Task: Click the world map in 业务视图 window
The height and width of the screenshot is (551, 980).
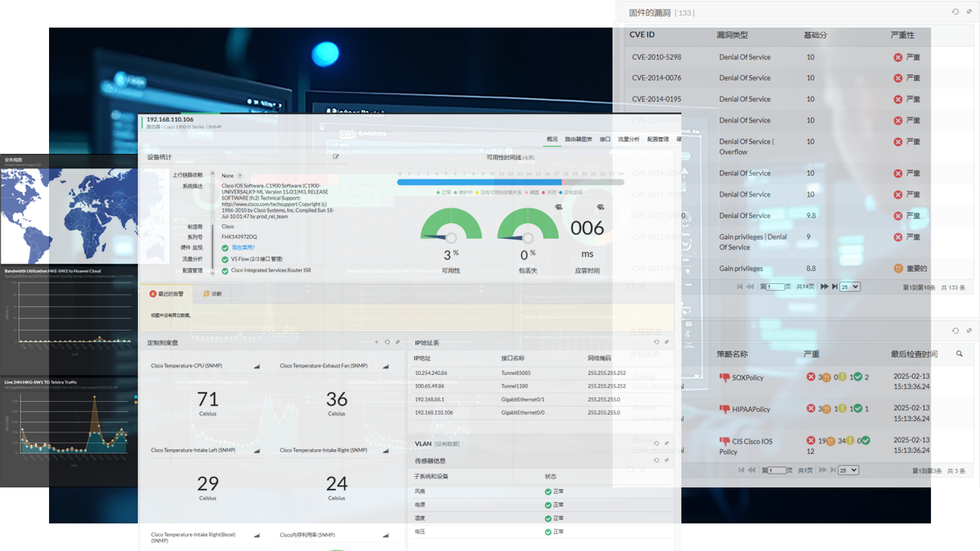Action: pos(69,216)
